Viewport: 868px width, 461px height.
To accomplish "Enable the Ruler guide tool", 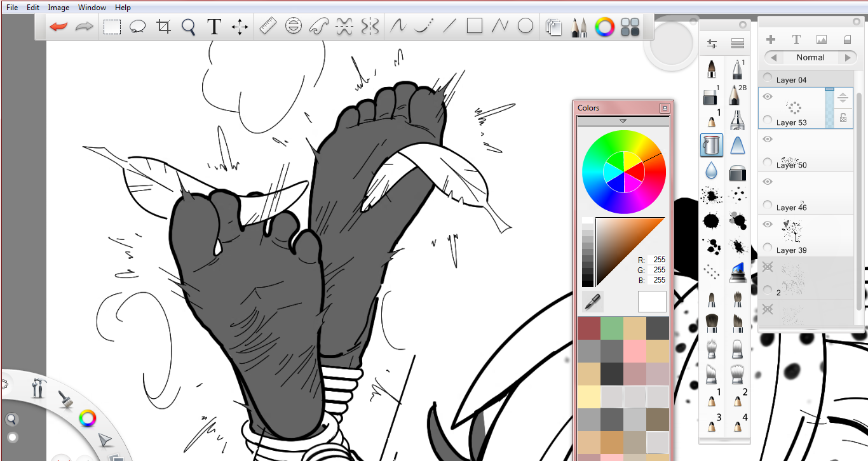I will pos(268,27).
